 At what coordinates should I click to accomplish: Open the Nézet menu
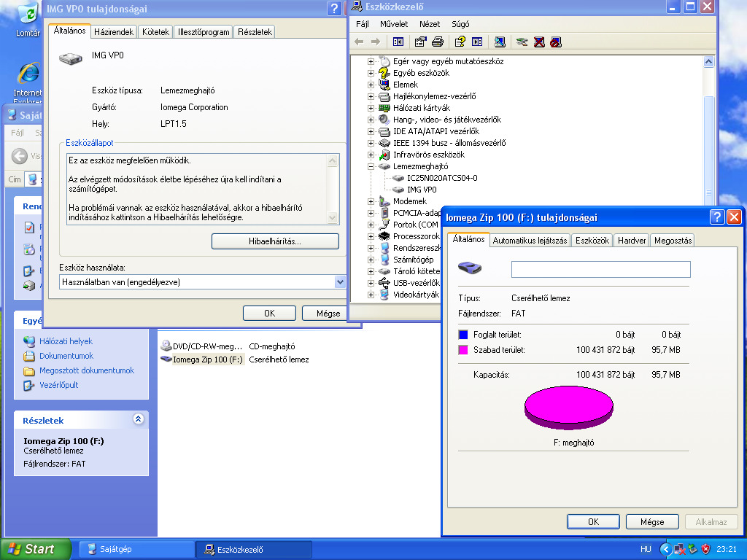(429, 24)
